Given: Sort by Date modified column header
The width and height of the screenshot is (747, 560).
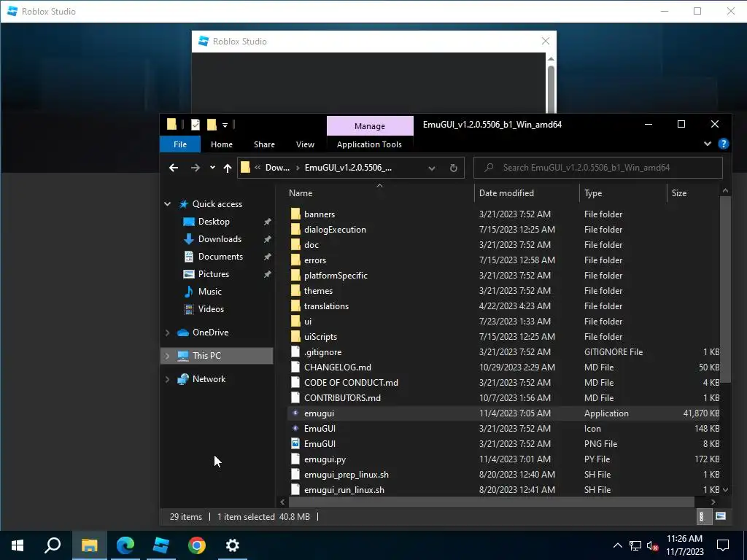Looking at the screenshot, I should [506, 192].
